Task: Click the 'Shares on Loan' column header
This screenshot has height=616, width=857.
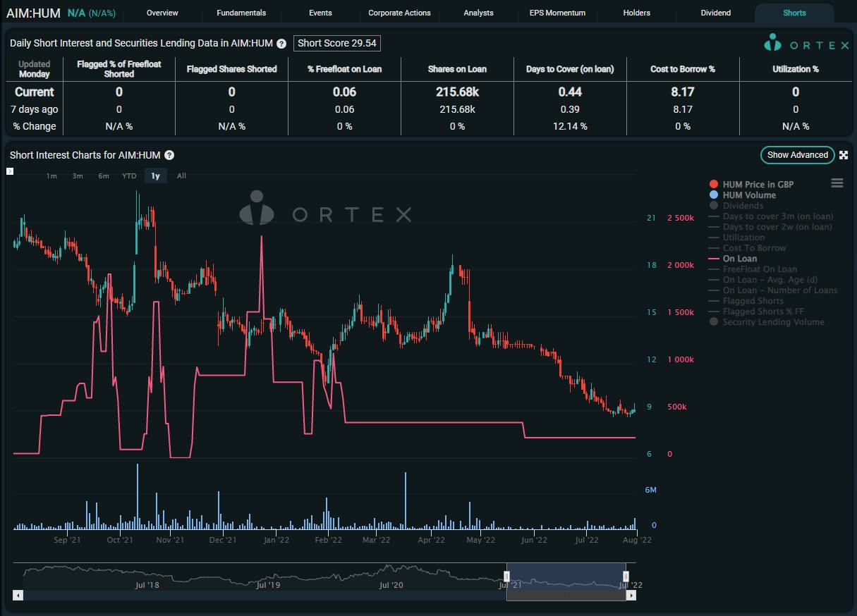Action: [x=457, y=69]
